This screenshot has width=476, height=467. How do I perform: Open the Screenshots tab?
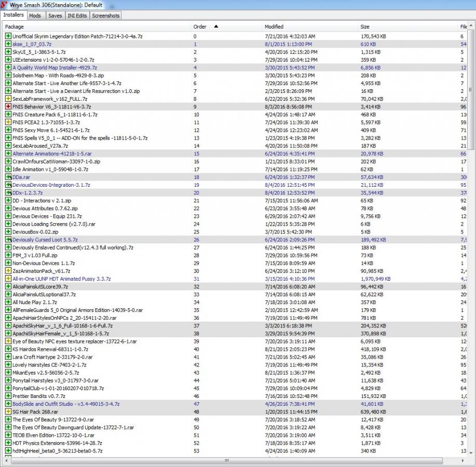(x=106, y=16)
